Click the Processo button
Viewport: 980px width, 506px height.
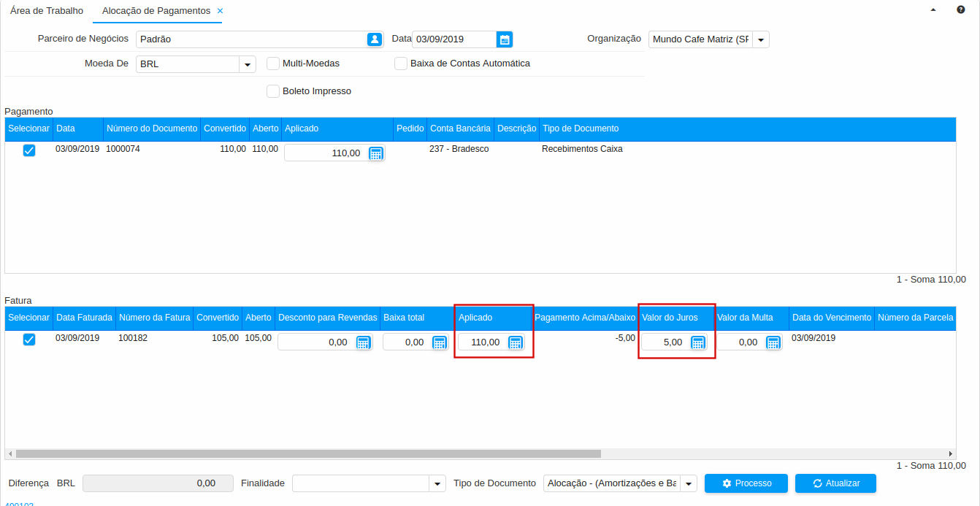[x=746, y=483]
